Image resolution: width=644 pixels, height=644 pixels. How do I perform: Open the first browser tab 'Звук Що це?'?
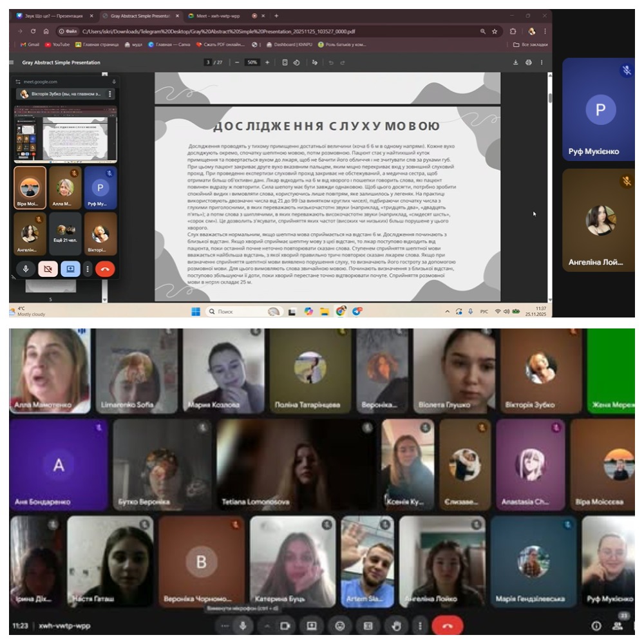tap(53, 15)
